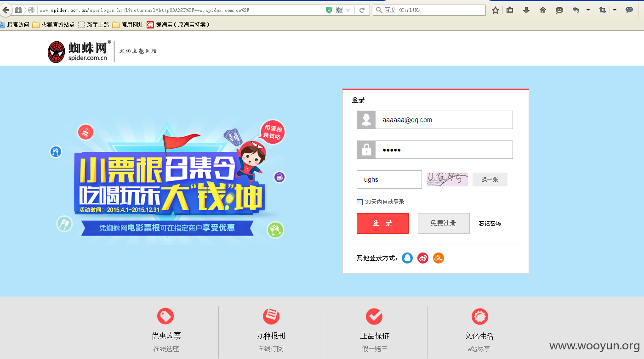
Task: Click the green shield security icon in address bar
Action: coord(329,10)
